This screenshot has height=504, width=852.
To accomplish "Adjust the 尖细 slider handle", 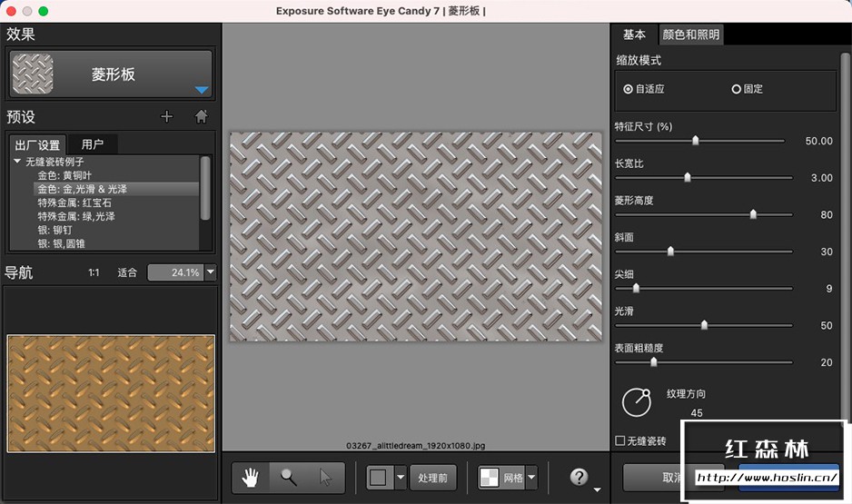I will click(636, 288).
